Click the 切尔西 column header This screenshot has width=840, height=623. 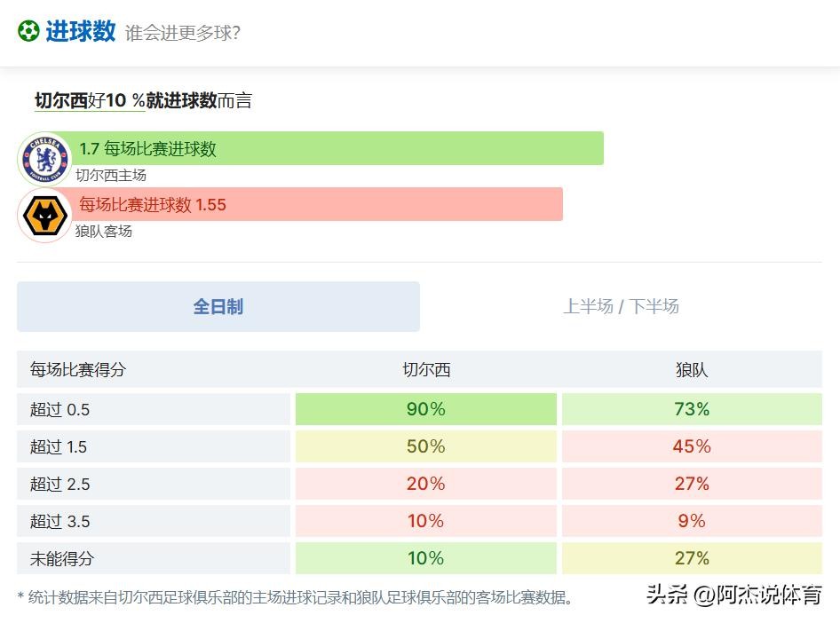(x=426, y=370)
